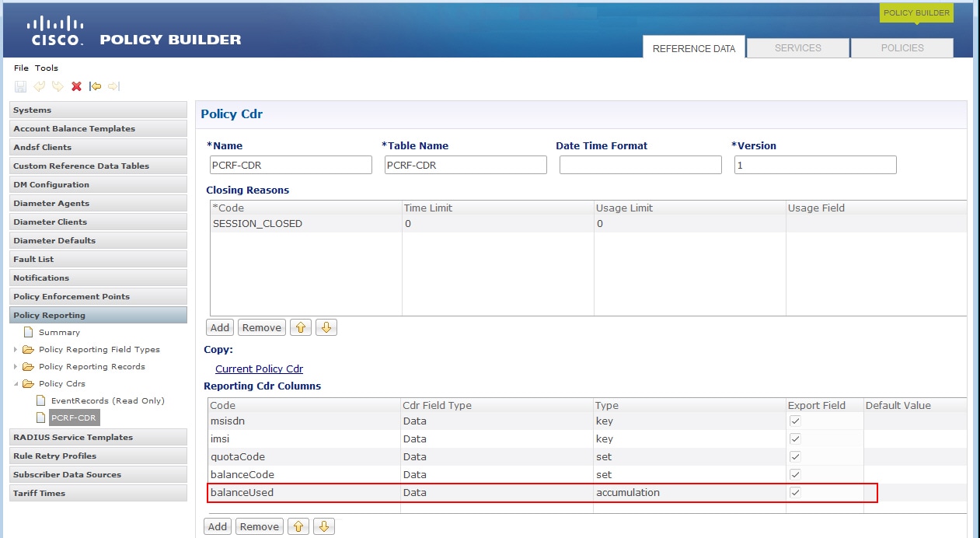Click the Redo arrow icon
Viewport: 980px width, 538px height.
[x=58, y=86]
